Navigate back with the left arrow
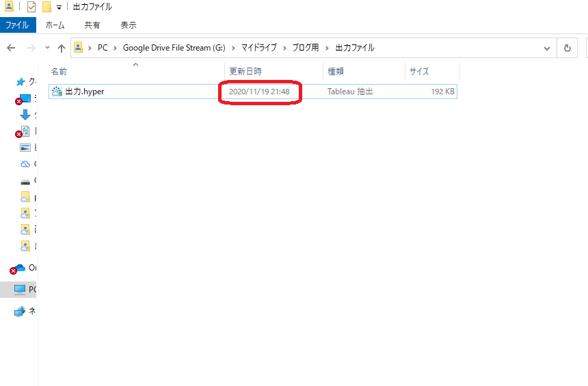Screen dimensions: 588x386 coord(12,48)
